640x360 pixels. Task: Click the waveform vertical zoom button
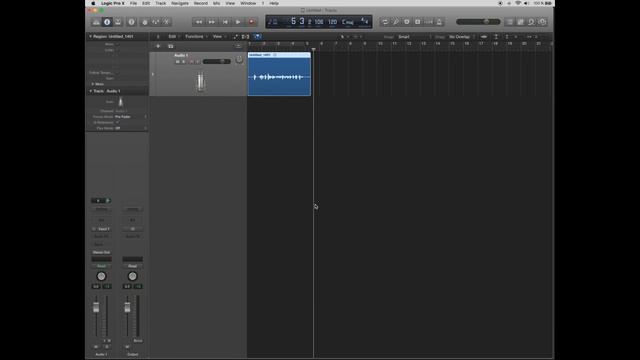[484, 37]
